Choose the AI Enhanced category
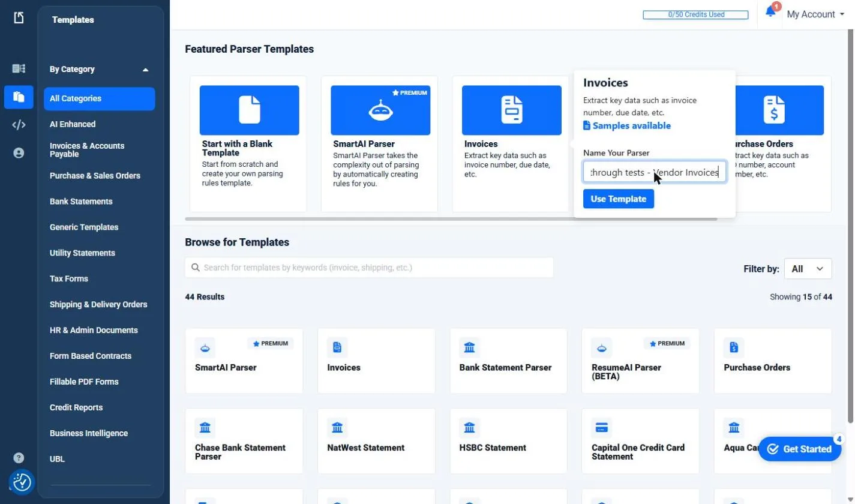Image resolution: width=855 pixels, height=504 pixels. point(73,124)
